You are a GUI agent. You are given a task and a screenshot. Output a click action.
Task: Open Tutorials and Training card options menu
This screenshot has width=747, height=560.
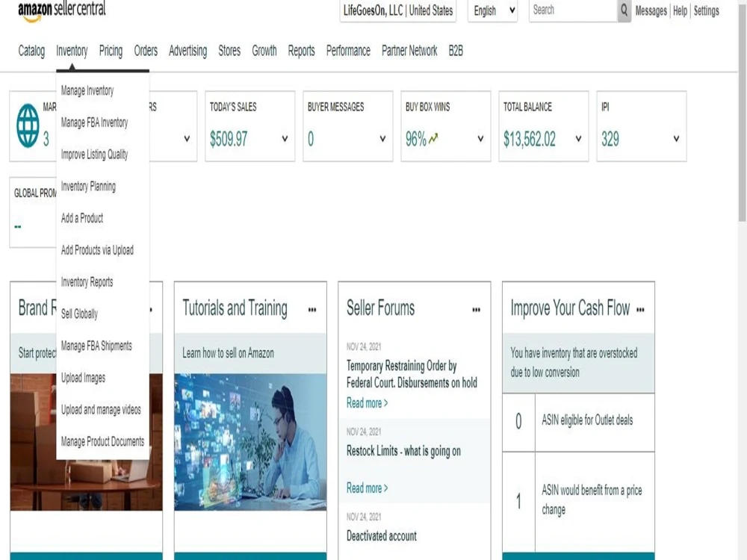[x=312, y=310]
